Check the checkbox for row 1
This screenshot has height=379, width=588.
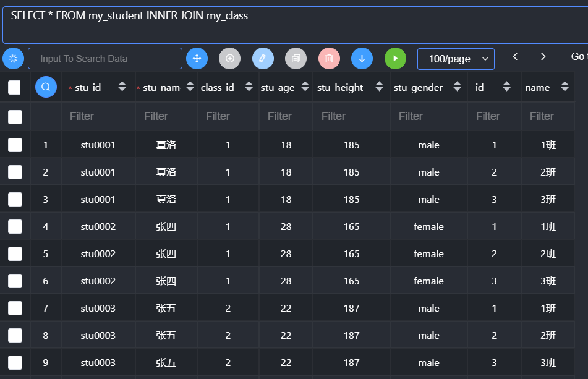coord(15,145)
